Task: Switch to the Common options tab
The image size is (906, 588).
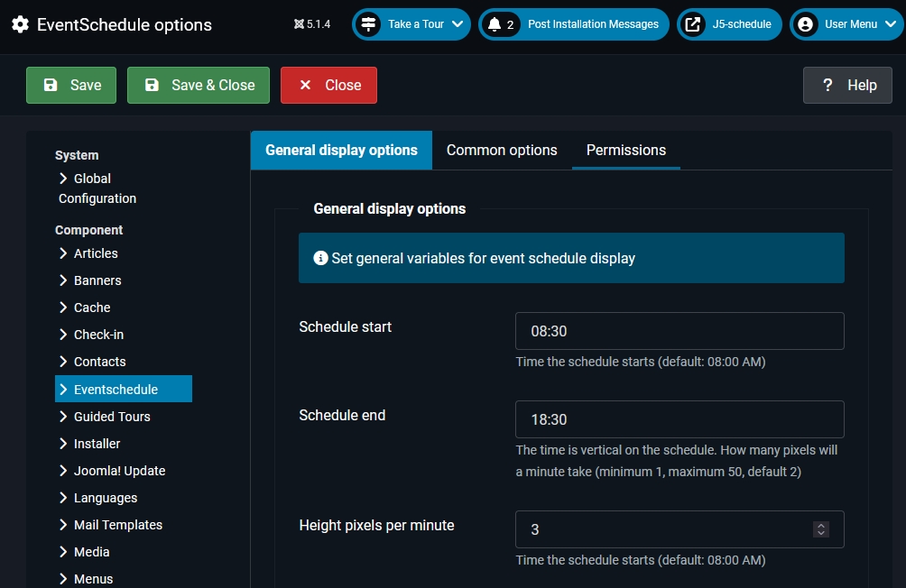Action: point(502,150)
